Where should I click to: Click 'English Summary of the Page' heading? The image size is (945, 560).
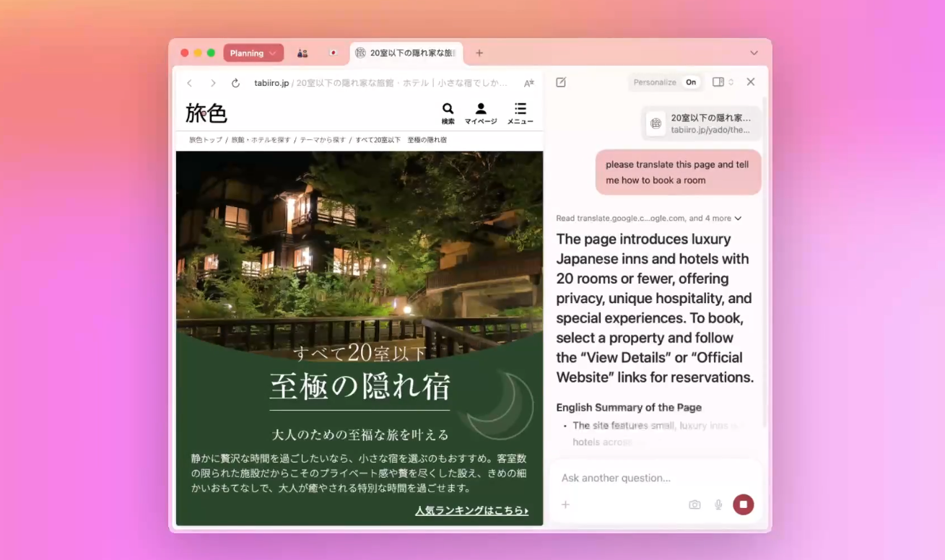pos(629,408)
